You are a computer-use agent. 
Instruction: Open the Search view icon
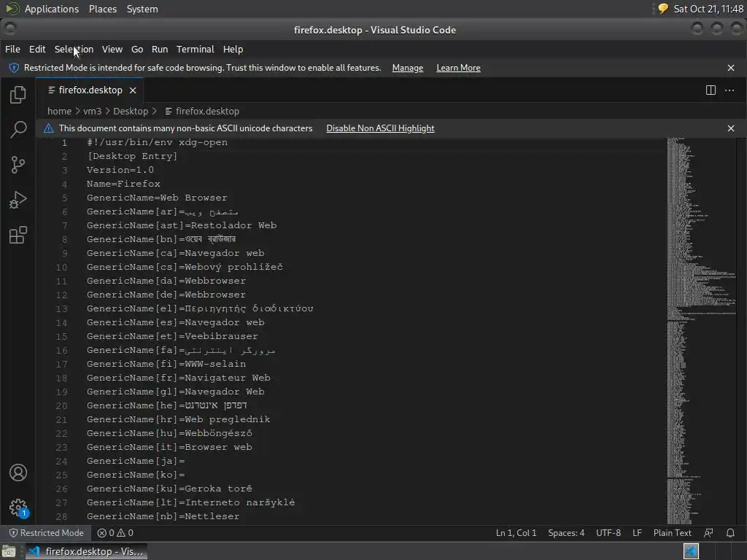click(18, 129)
